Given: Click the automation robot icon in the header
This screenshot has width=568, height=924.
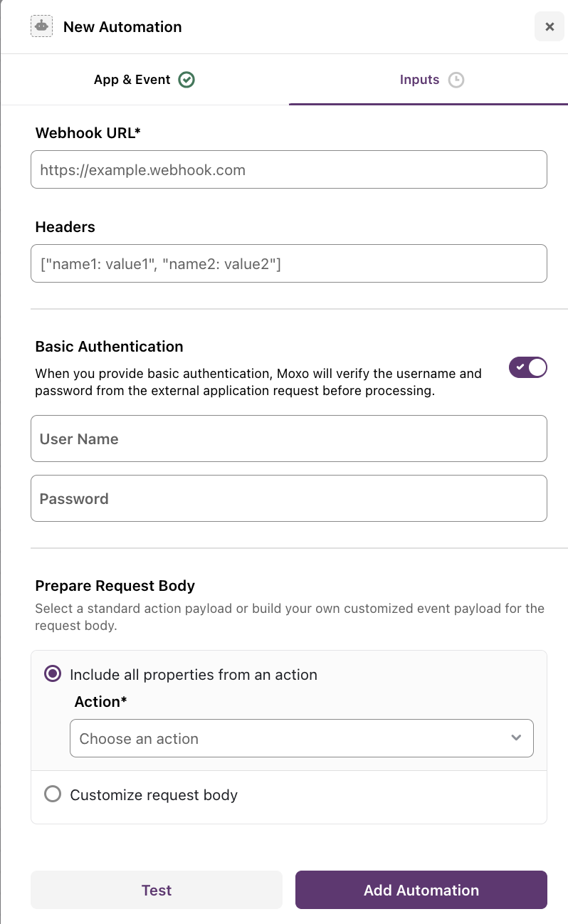Looking at the screenshot, I should pyautogui.click(x=41, y=26).
